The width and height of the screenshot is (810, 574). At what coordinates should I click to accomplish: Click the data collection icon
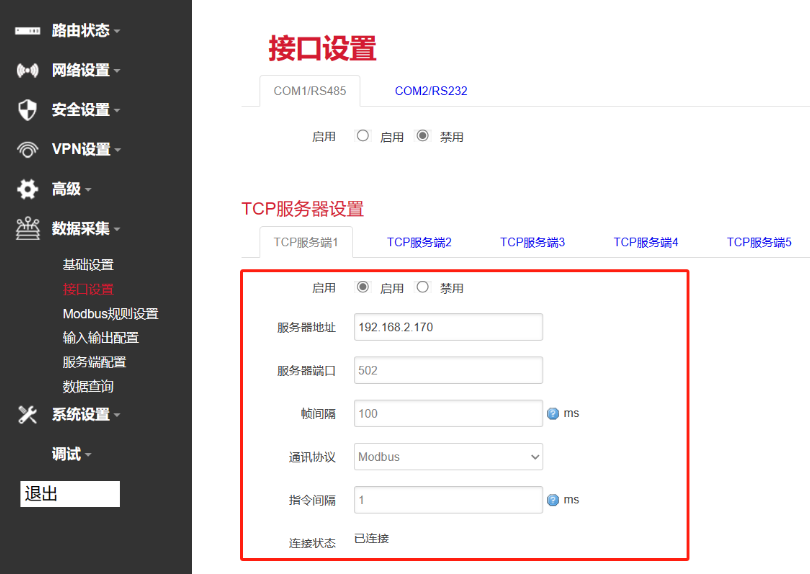[x=28, y=229]
